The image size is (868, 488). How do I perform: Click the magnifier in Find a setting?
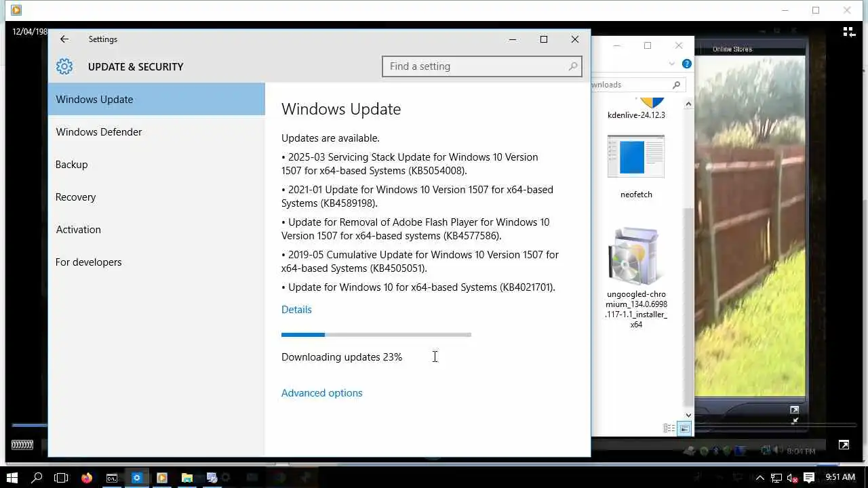573,66
